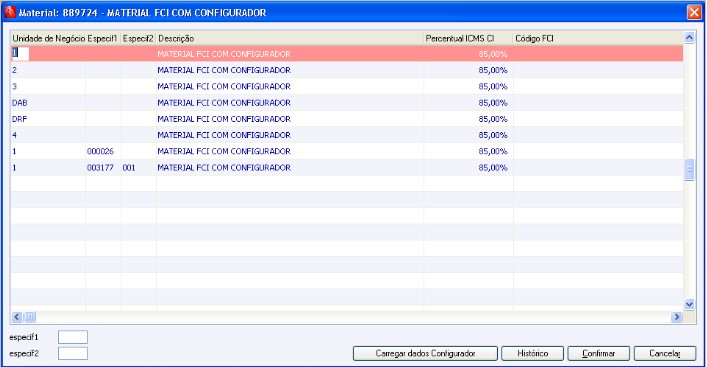Click the vertical scrollbar up arrow
The height and width of the screenshot is (367, 707).
[x=689, y=38]
